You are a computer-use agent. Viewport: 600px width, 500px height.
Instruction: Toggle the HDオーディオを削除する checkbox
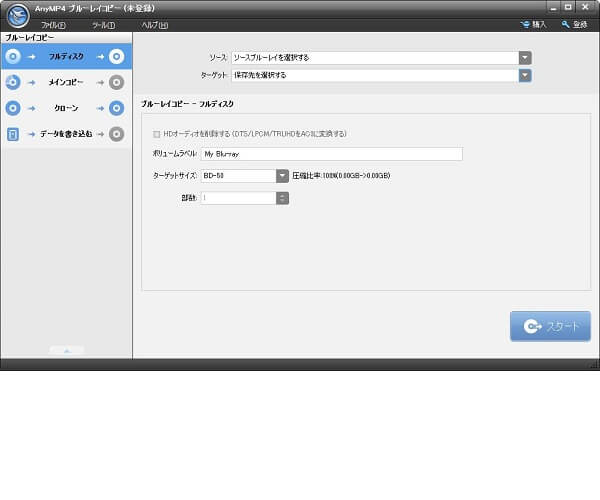point(157,134)
